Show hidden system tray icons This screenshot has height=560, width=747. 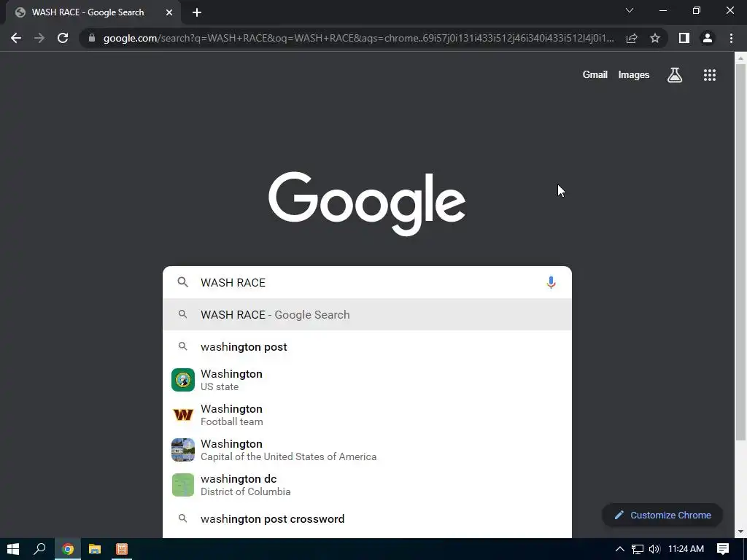pyautogui.click(x=620, y=549)
